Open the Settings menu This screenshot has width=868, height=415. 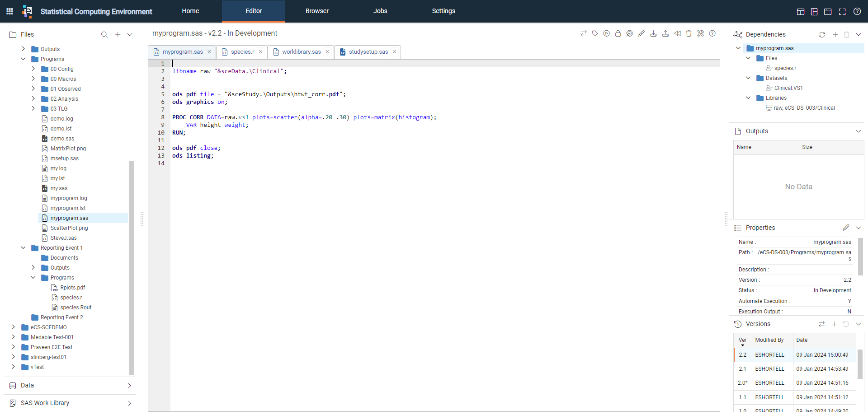point(443,11)
